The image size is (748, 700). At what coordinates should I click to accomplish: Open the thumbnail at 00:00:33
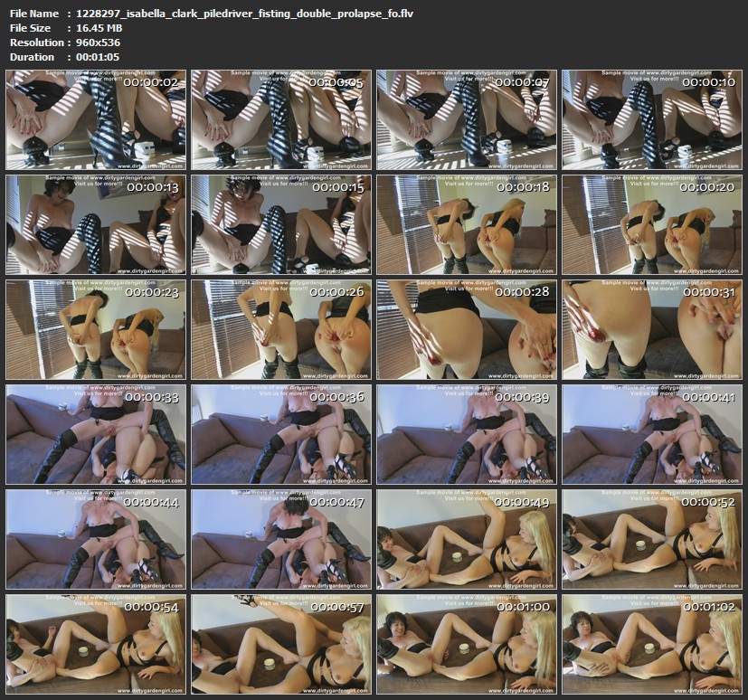[x=95, y=434]
